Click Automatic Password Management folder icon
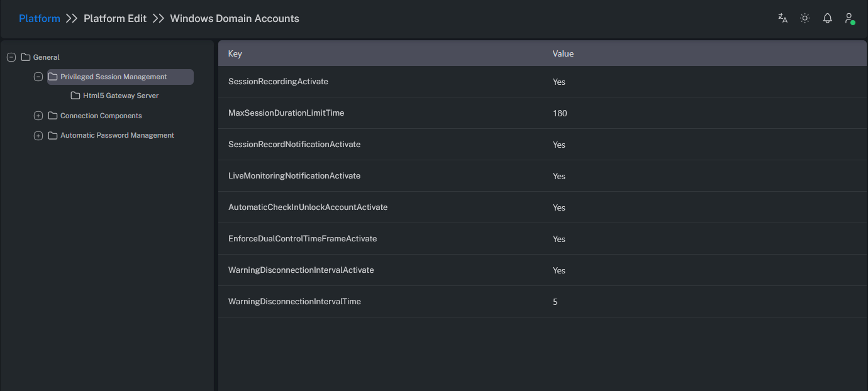 pyautogui.click(x=53, y=136)
